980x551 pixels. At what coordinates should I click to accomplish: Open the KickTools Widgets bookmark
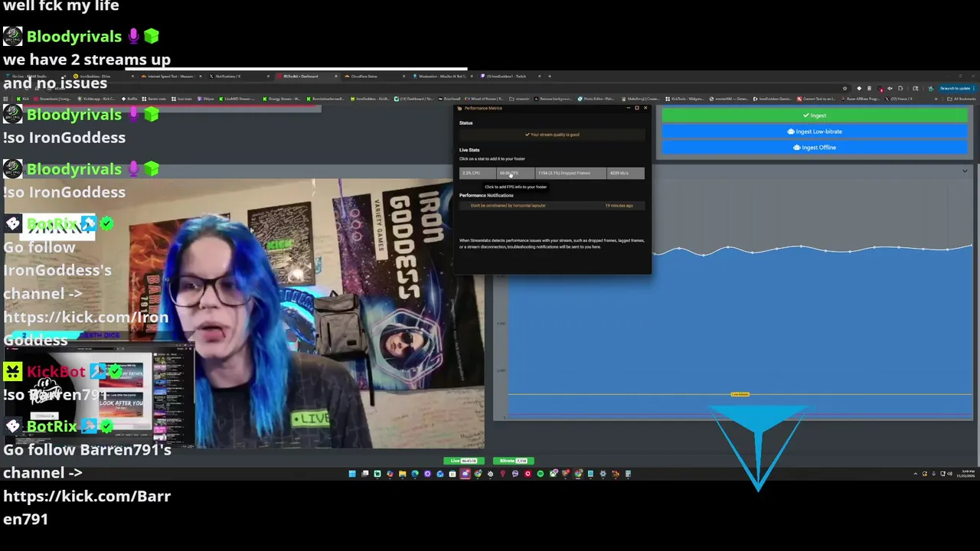click(x=685, y=99)
